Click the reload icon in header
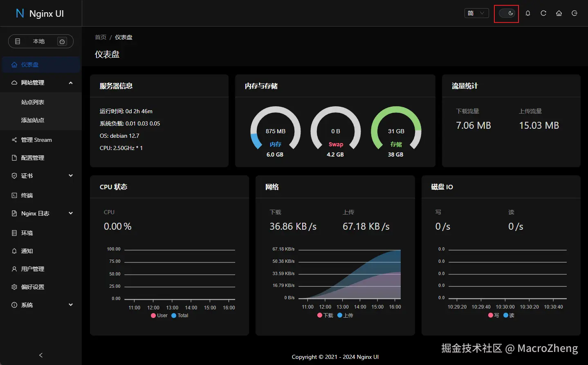Screen dimensions: 588x365 [543, 13]
